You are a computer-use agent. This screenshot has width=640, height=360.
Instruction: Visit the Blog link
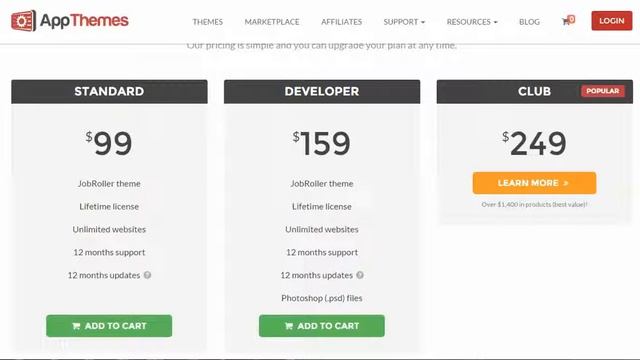pyautogui.click(x=529, y=22)
